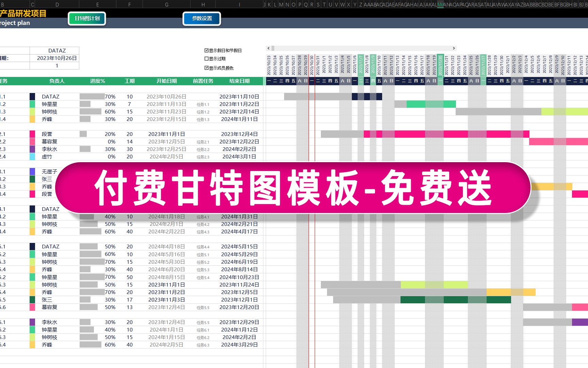Image resolution: width=588 pixels, height=368 pixels.
Task: Click green swatch beside 钟星星 ending 2023年11月22日
Action: (x=32, y=104)
